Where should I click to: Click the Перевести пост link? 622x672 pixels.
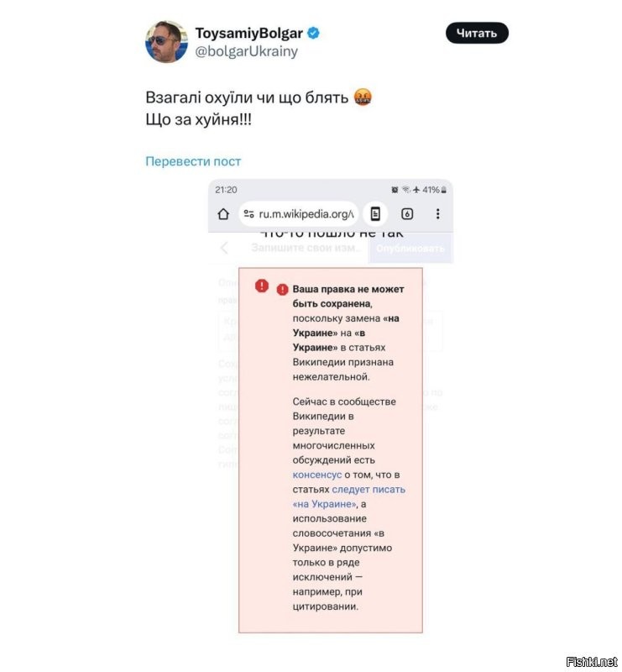tap(193, 161)
